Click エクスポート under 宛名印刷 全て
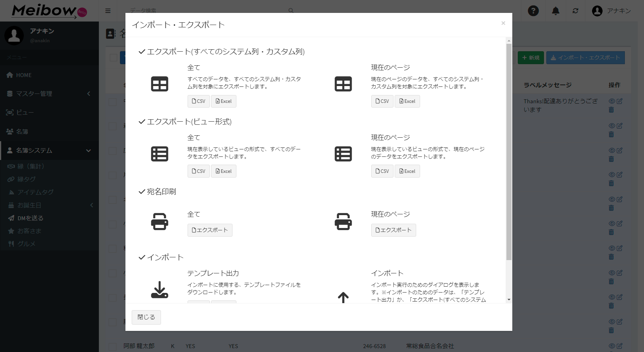 [210, 230]
